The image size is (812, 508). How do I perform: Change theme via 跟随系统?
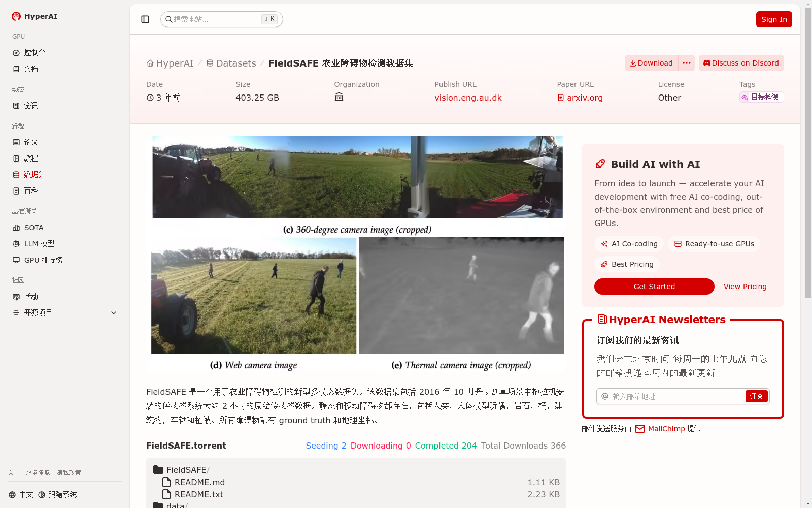(57, 495)
